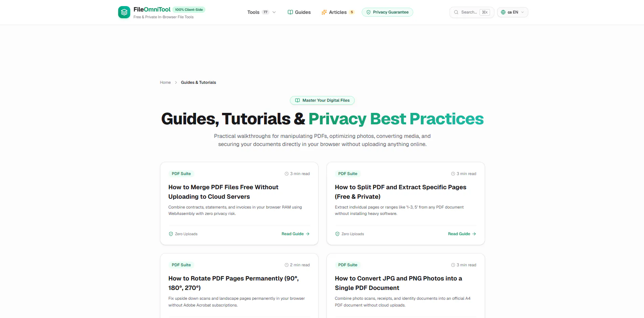Open How to Merge PDF Files guide title
Viewport: 644px width, 318px height.
click(x=223, y=192)
